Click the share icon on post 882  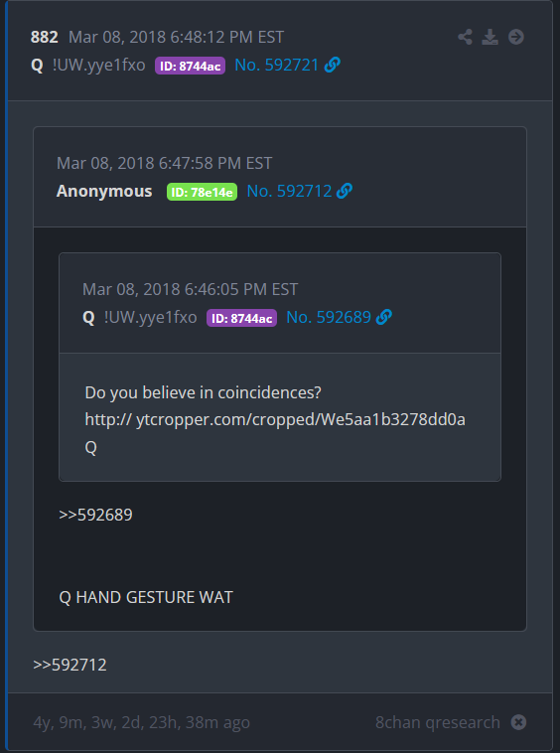click(x=465, y=37)
